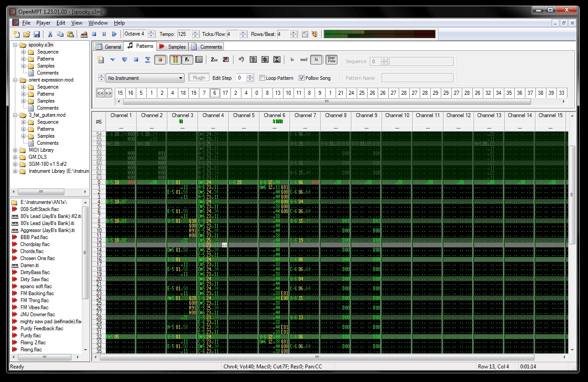Image resolution: width=588 pixels, height=382 pixels.
Task: Click the cut scissors icon
Action: (50, 34)
